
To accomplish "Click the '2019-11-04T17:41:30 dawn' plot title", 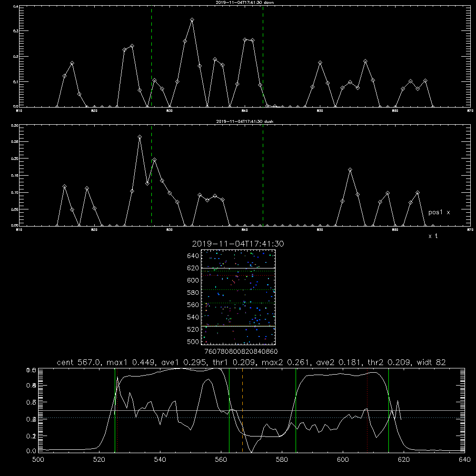I will [x=245, y=2].
